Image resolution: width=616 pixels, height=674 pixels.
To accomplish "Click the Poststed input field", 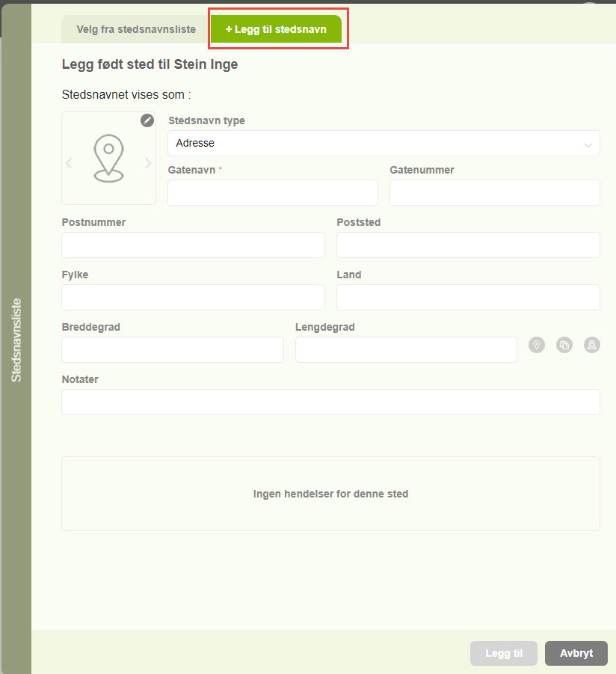I will point(468,245).
